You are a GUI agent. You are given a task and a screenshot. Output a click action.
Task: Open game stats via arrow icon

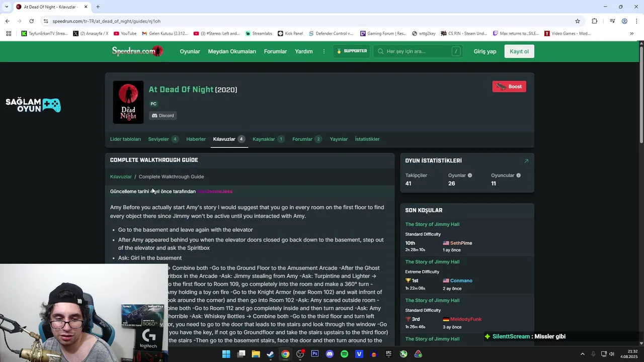526,161
